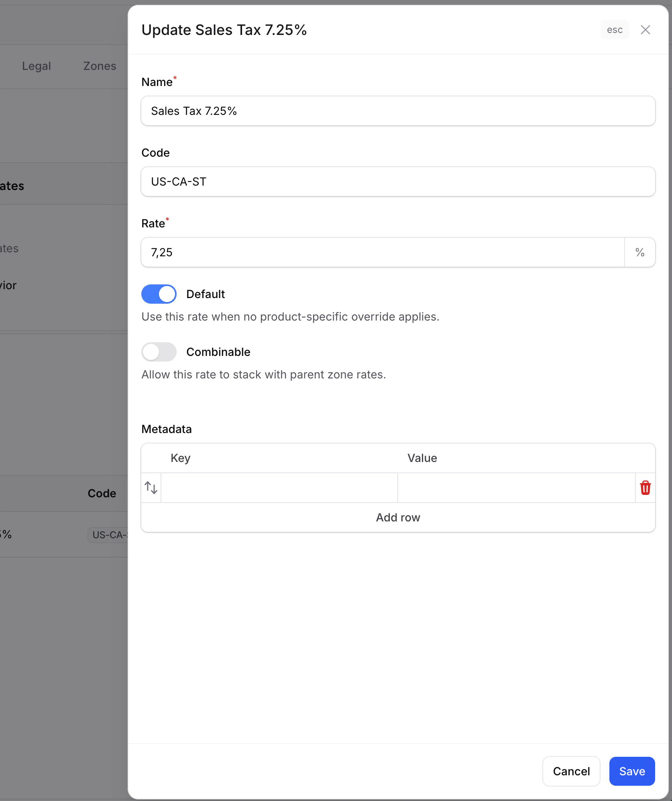
Task: Edit the Rate input showing 7,25
Action: 383,252
